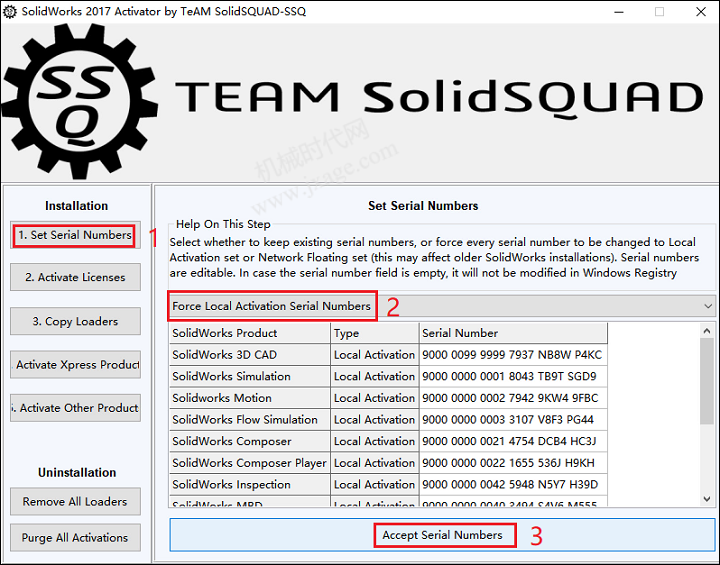Open the Set Serial Numbers step
The image size is (720, 565).
point(75,235)
